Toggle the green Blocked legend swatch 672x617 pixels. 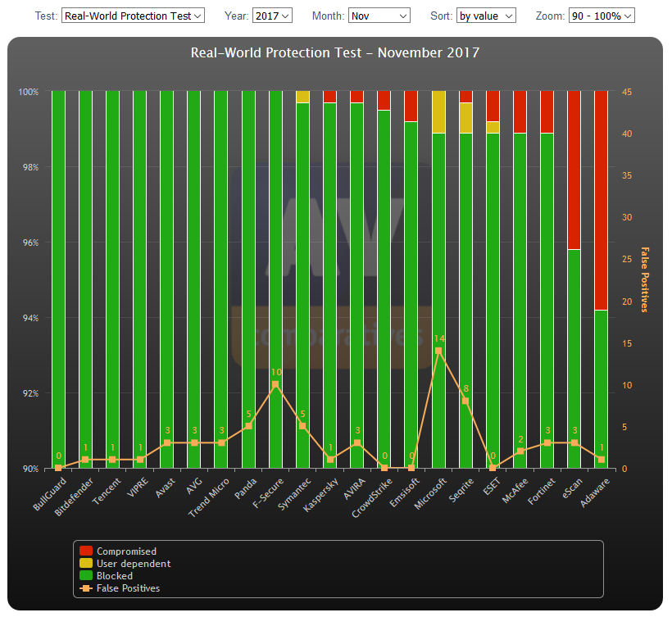[x=86, y=576]
